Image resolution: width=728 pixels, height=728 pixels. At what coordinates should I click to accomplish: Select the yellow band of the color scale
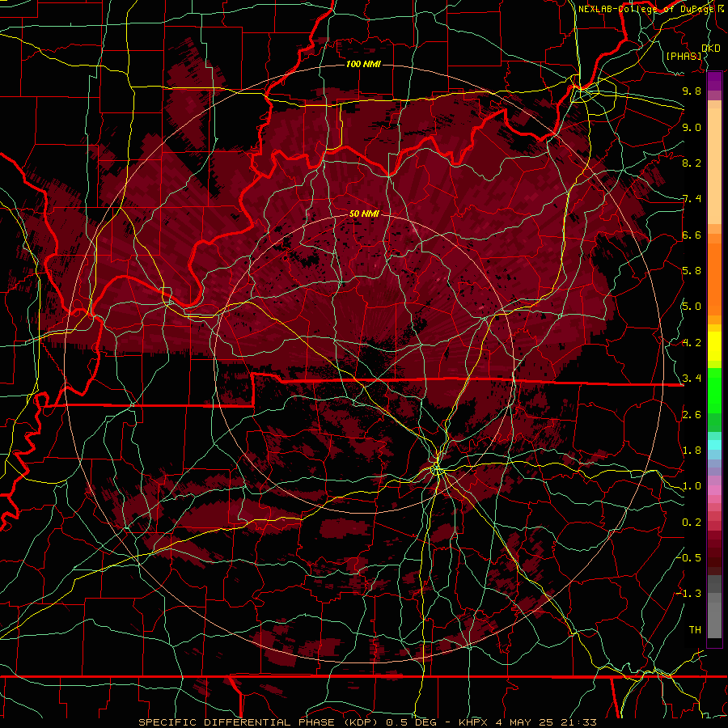click(x=714, y=346)
